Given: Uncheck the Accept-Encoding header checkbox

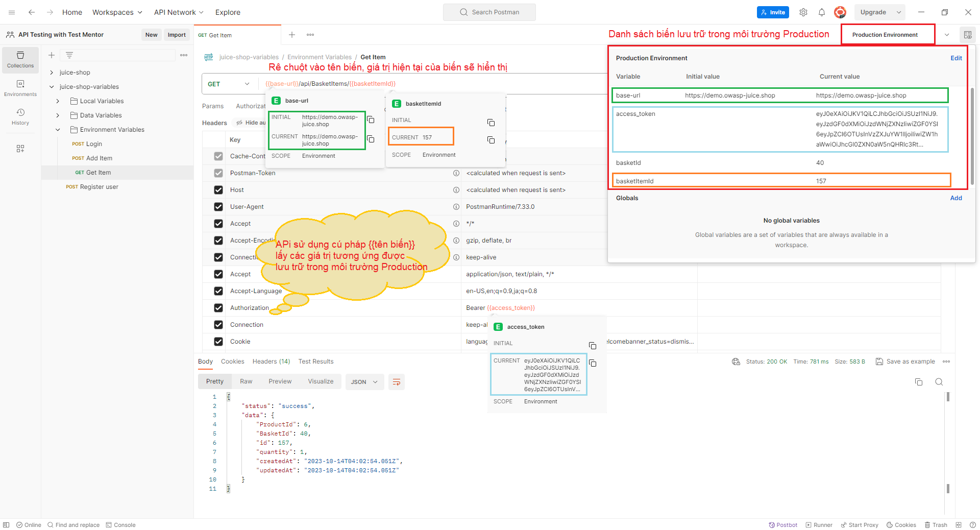Looking at the screenshot, I should click(218, 240).
